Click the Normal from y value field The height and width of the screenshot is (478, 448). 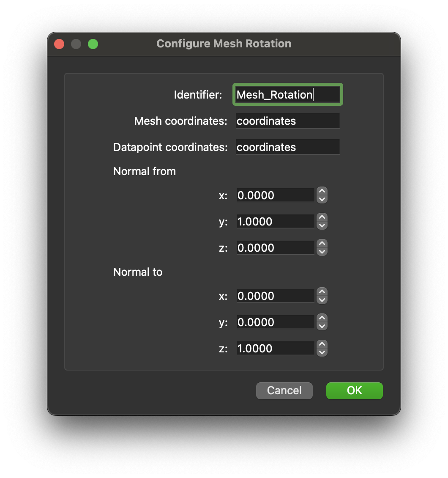click(x=275, y=221)
